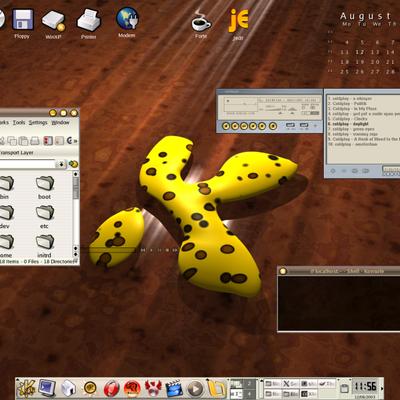
Task: Toggle the equalizer button in the player
Action: click(305, 113)
